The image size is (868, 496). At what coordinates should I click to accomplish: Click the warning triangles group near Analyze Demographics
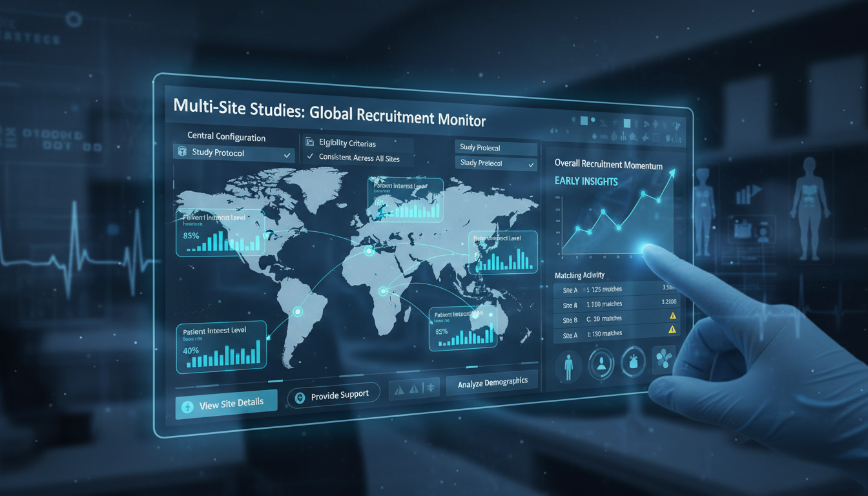pyautogui.click(x=414, y=387)
